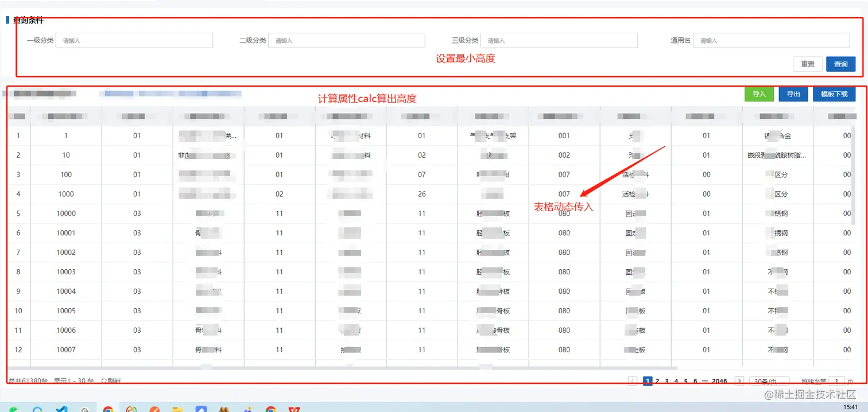
Task: Click the cell with value 002
Action: pos(564,156)
